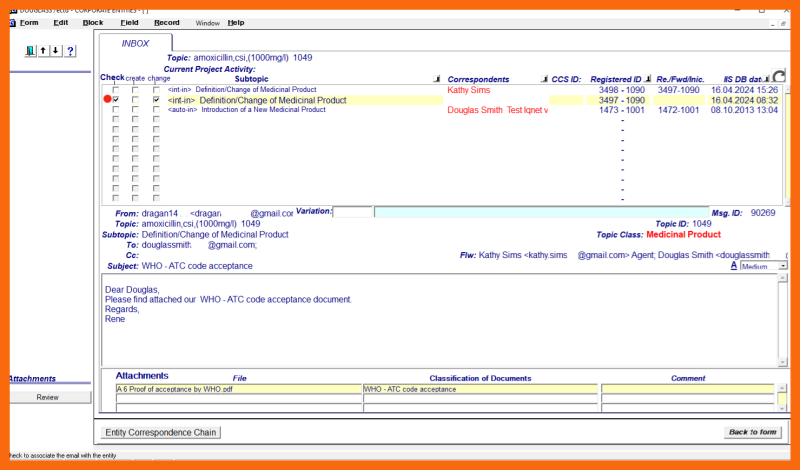
Task: Click the Entity Correspondence Chain button
Action: click(161, 432)
